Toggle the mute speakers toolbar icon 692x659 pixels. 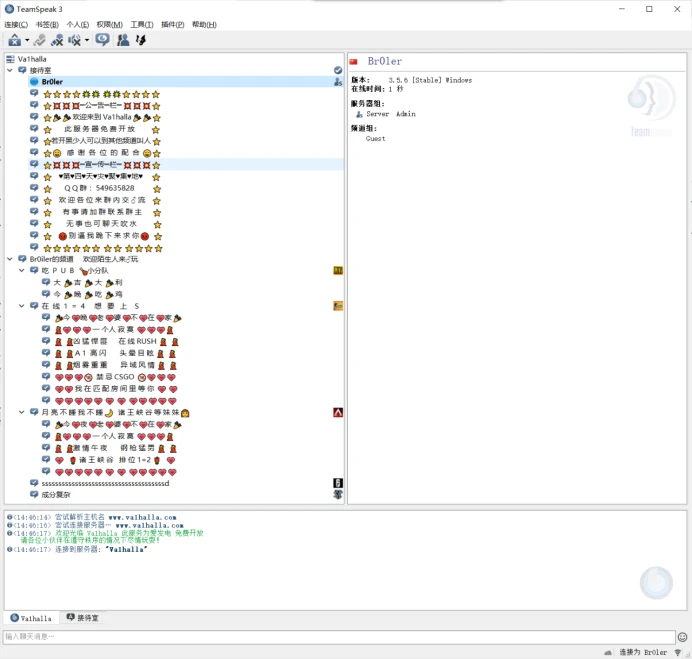coord(75,40)
